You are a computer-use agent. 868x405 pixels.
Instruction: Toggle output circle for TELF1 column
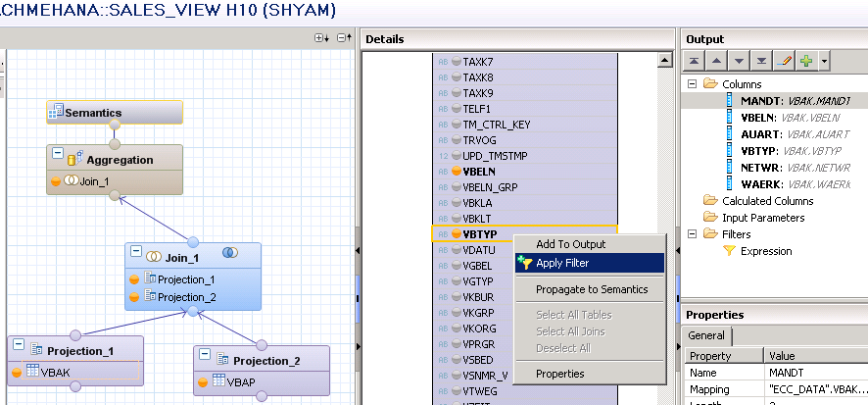(x=457, y=109)
